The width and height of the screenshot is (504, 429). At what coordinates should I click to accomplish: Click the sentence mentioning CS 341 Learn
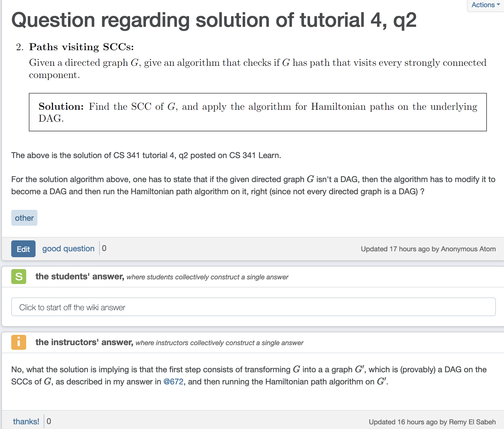point(146,155)
